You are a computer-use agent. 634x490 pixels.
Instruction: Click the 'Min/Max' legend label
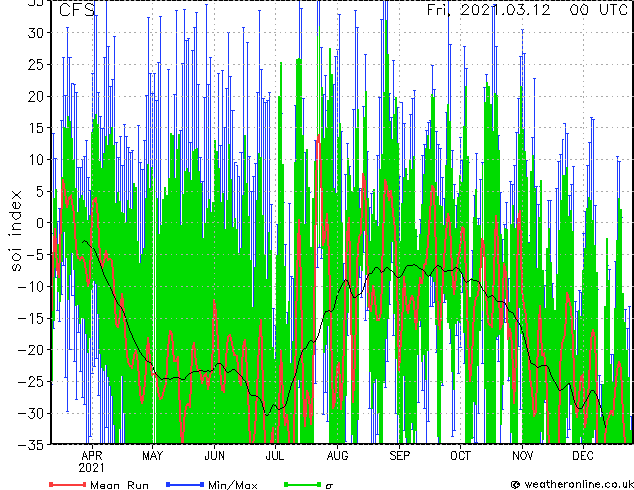[x=233, y=485]
